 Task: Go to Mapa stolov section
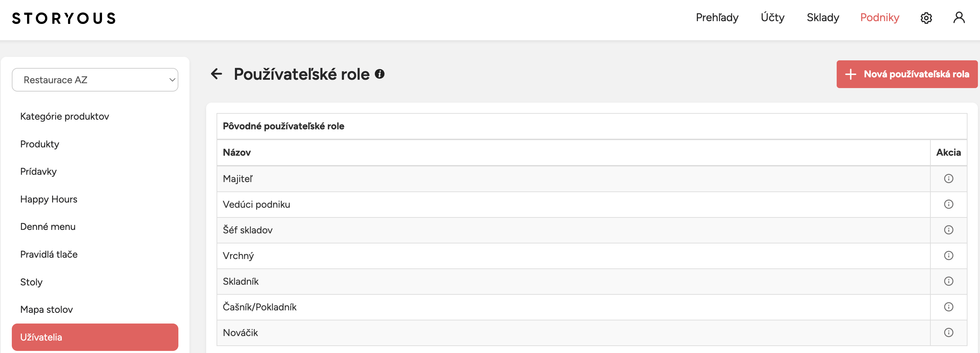click(47, 309)
